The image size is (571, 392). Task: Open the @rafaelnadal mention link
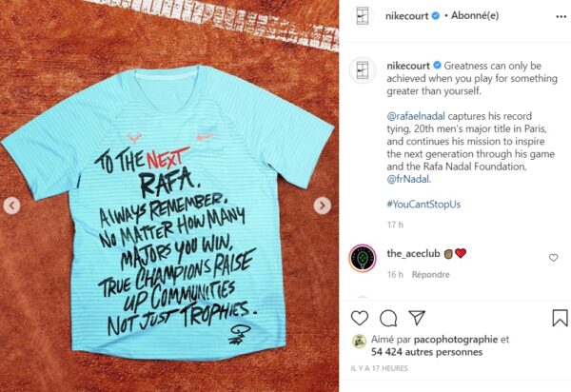click(x=416, y=116)
